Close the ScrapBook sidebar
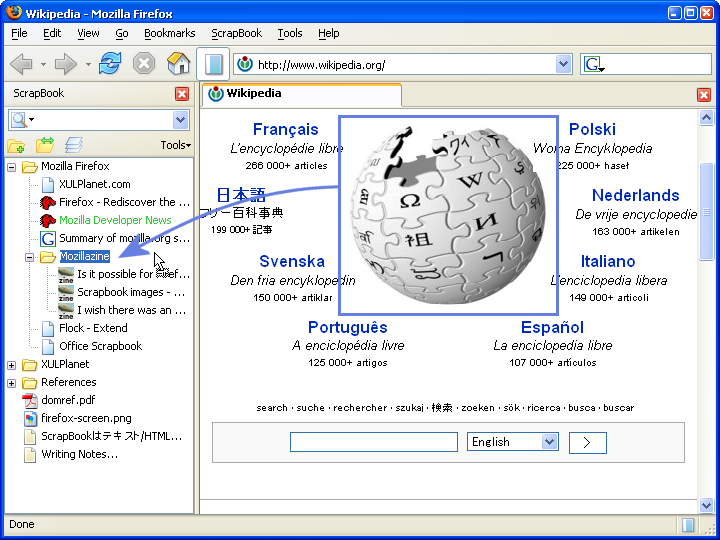 [x=182, y=94]
